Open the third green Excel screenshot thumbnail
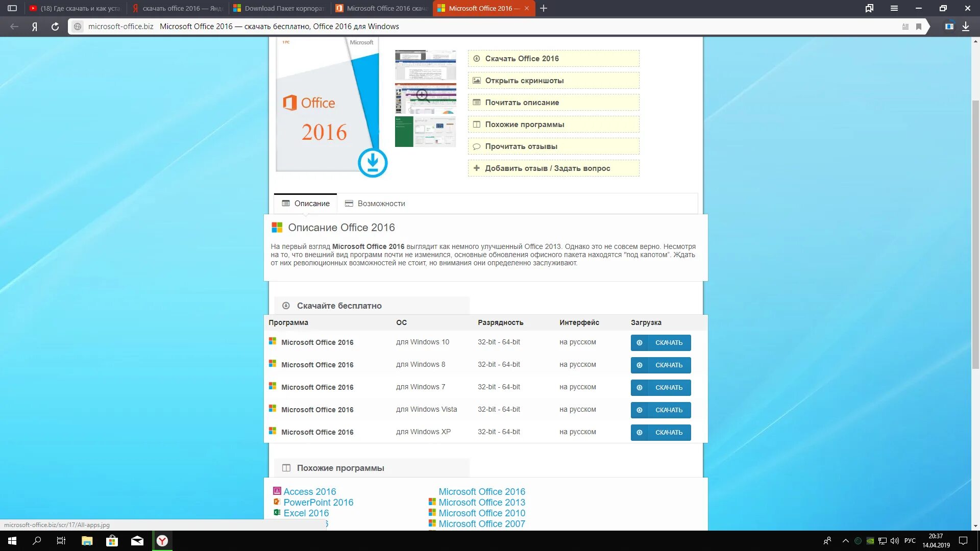This screenshot has width=980, height=551. click(425, 132)
